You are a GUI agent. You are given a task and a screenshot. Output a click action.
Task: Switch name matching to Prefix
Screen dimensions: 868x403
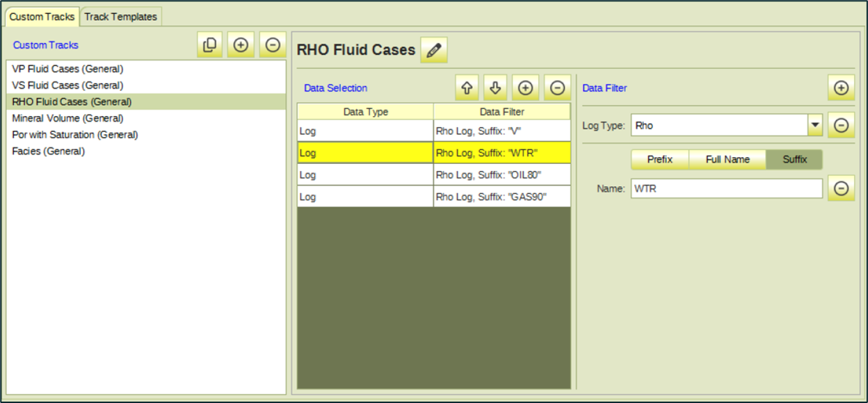point(659,160)
